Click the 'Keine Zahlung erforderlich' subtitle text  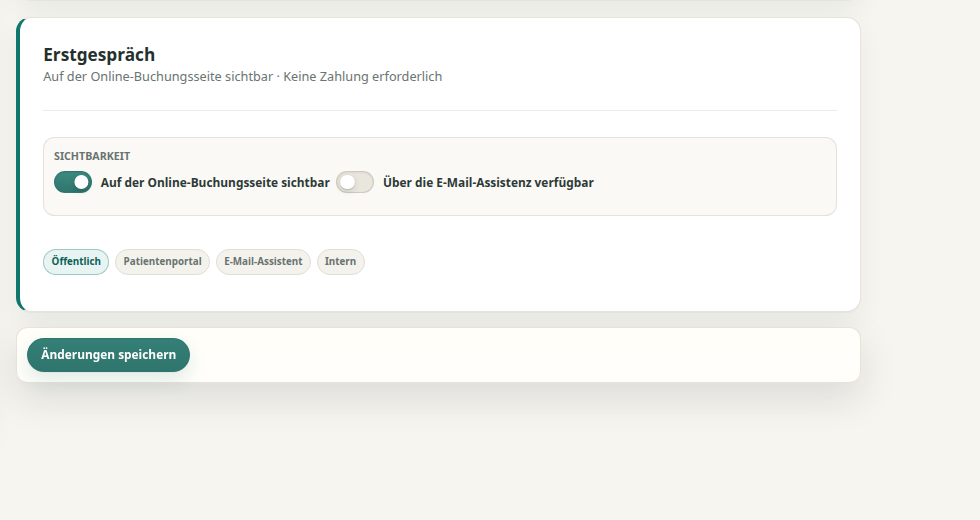pyautogui.click(x=362, y=77)
